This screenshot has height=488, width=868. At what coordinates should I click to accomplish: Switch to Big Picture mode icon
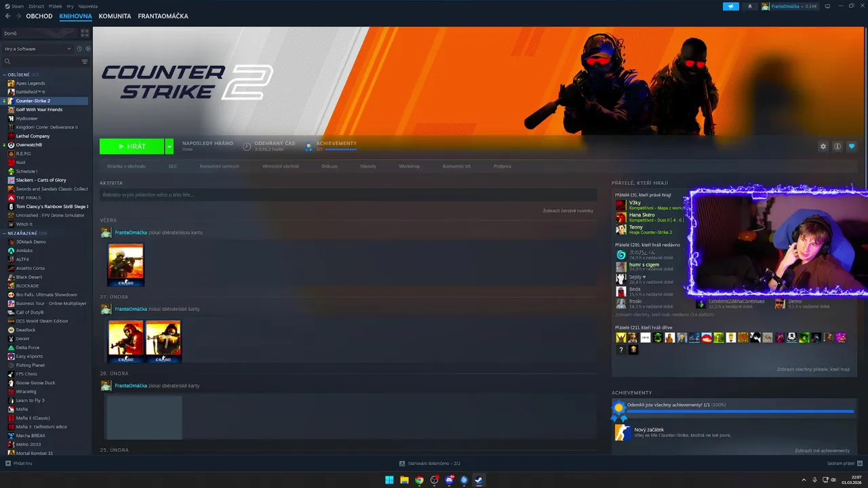tap(827, 6)
